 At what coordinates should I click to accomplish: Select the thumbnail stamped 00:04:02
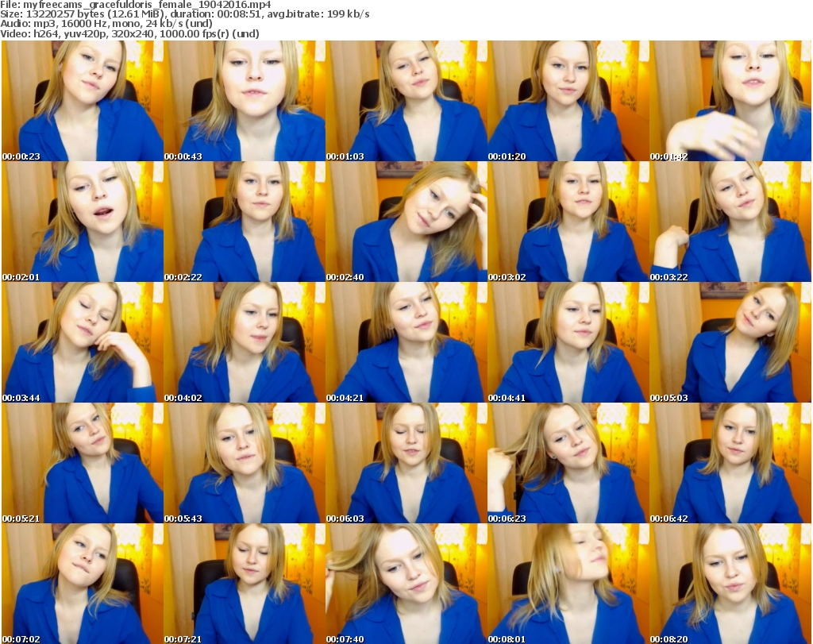pos(245,343)
